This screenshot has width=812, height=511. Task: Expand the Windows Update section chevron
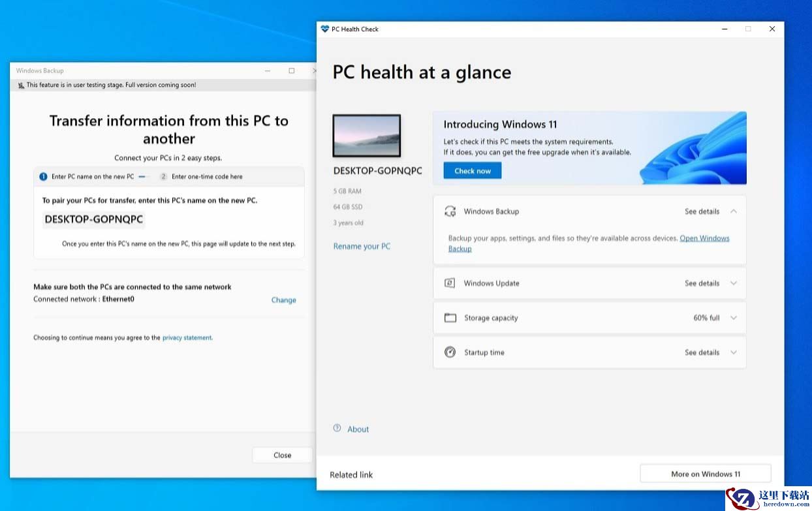point(734,283)
